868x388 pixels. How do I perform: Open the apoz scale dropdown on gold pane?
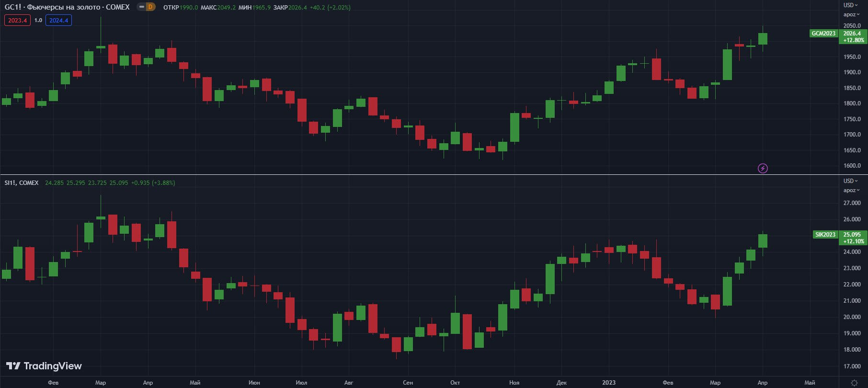pyautogui.click(x=851, y=14)
